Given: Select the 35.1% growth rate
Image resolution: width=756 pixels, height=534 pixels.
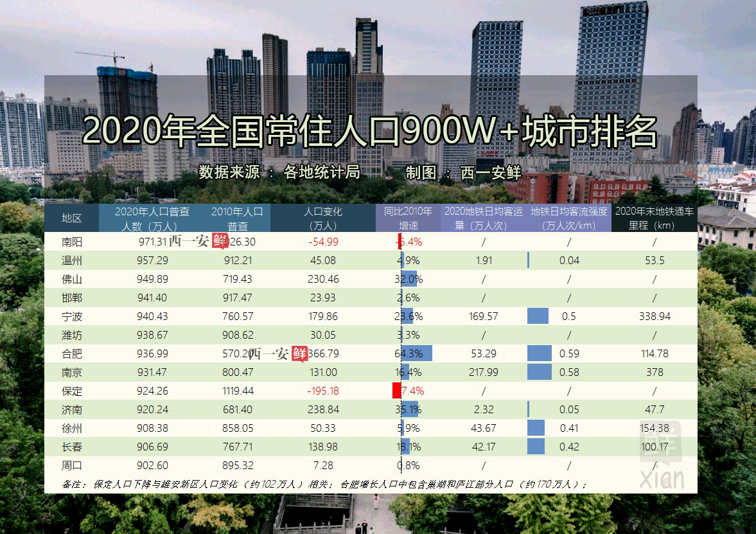Looking at the screenshot, I should pyautogui.click(x=409, y=409).
